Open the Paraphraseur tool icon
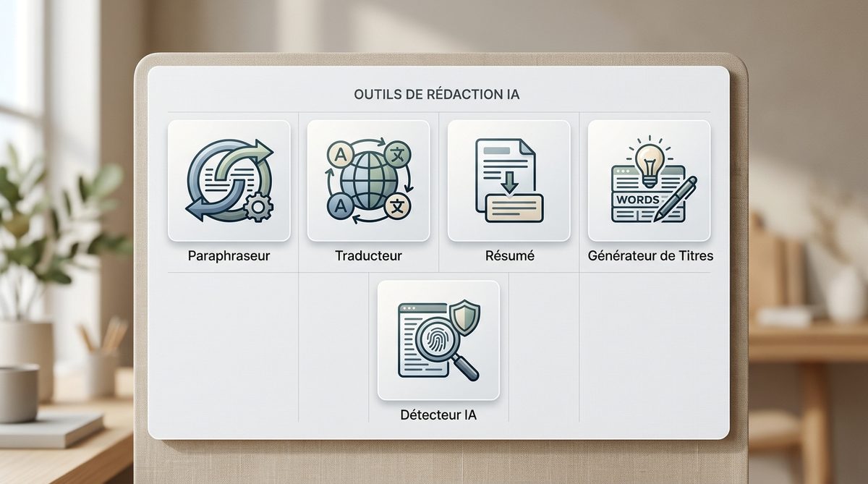Screen dimensions: 868x484 (x=229, y=180)
